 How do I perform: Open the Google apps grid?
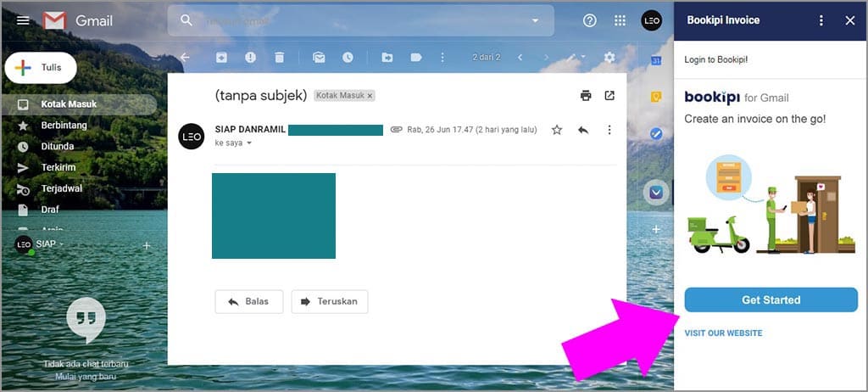pyautogui.click(x=620, y=21)
